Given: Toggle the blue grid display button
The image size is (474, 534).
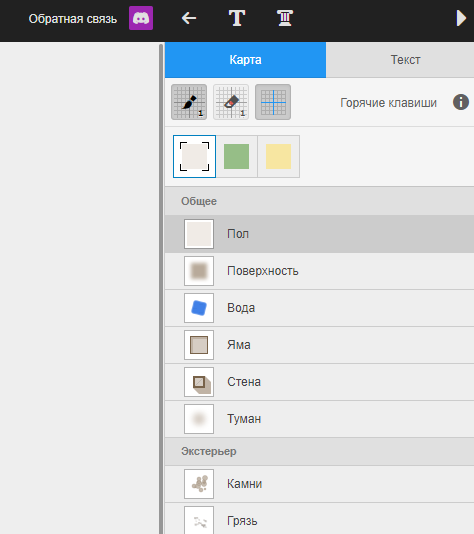Looking at the screenshot, I should pos(273,102).
